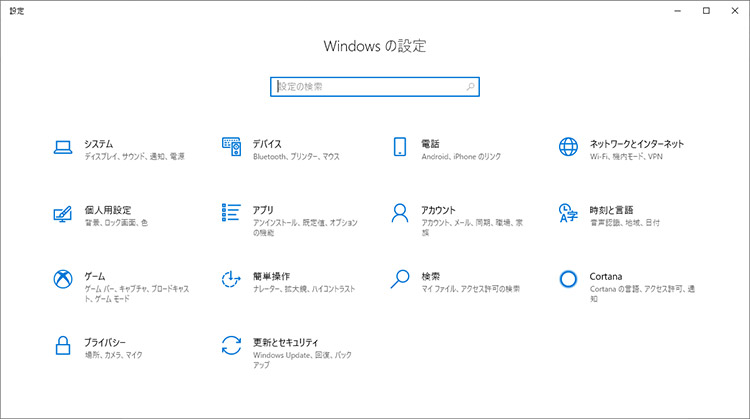750x419 pixels.
Task: Open the ネットワークとインターネット globe icon
Action: pyautogui.click(x=568, y=148)
